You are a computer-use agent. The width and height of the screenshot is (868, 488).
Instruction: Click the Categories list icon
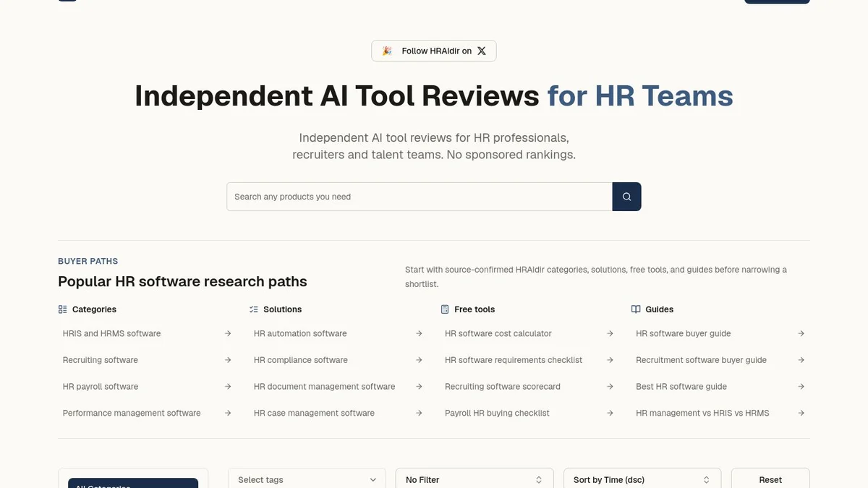[62, 309]
